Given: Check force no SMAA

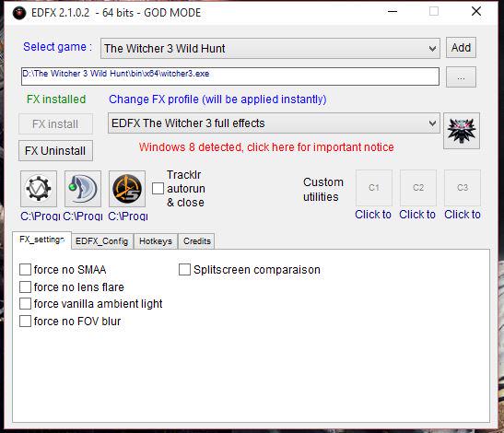Looking at the screenshot, I should tap(26, 269).
